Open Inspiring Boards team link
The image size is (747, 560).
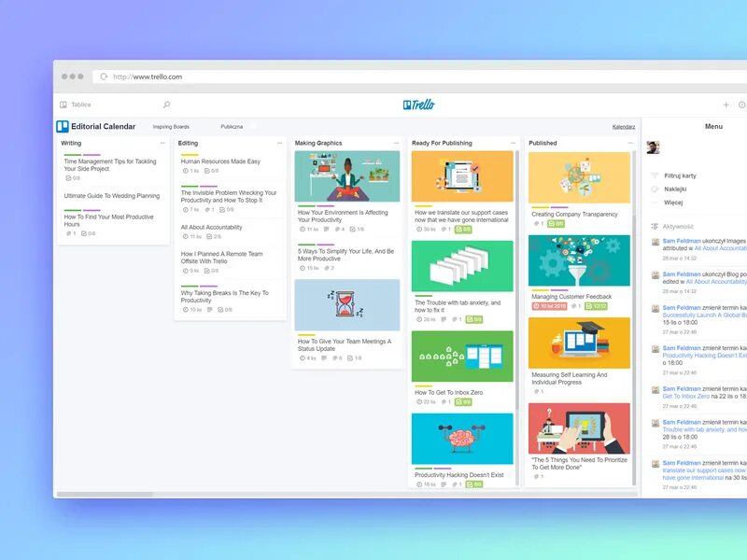(x=171, y=127)
